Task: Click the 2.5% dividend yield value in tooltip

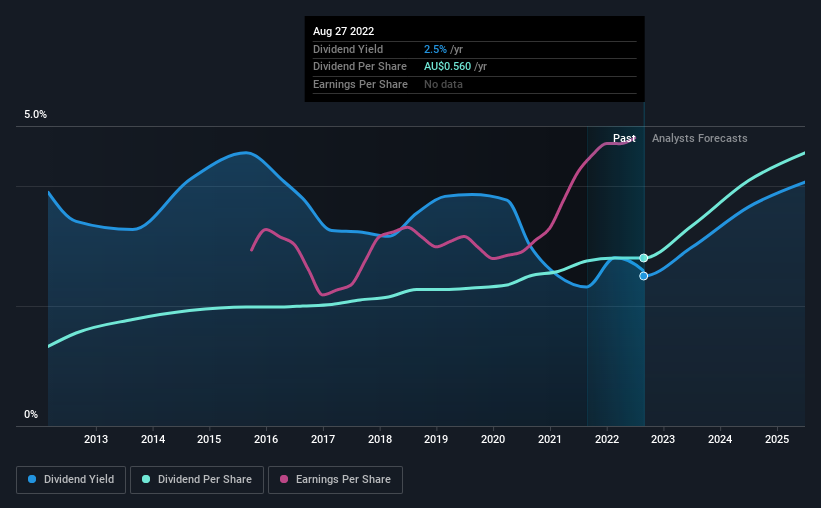Action: pyautogui.click(x=435, y=49)
